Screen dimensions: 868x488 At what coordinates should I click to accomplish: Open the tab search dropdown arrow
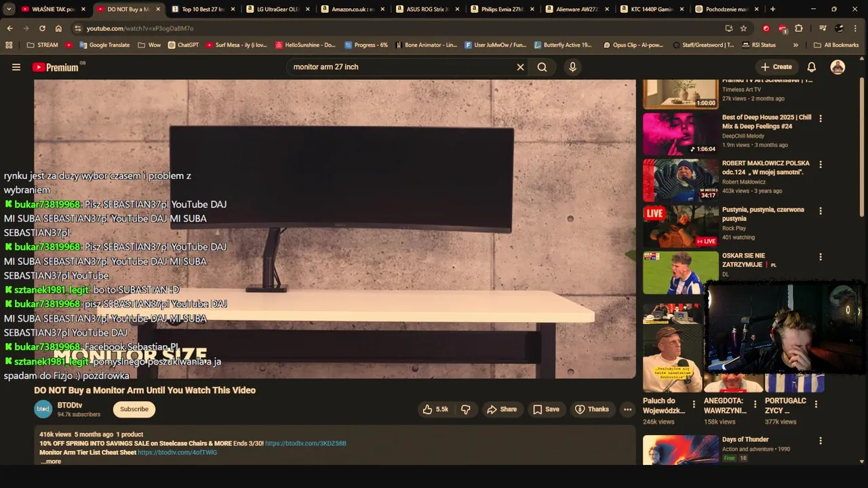click(8, 9)
